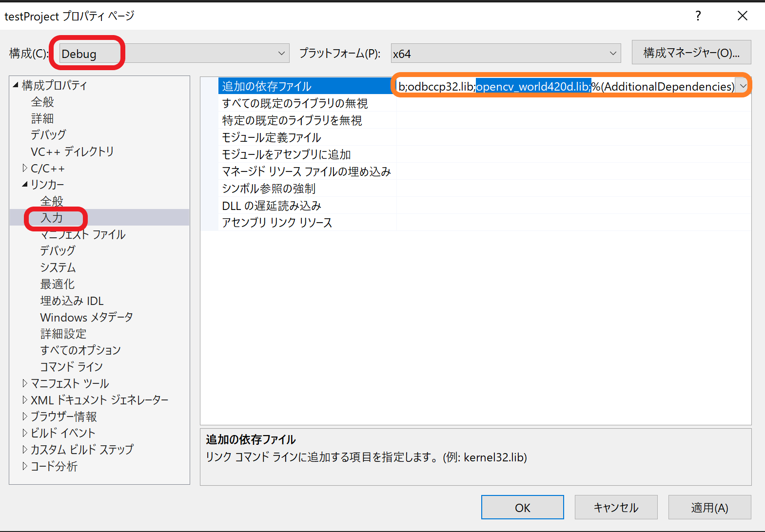Expand the コード分析 node

click(x=25, y=466)
